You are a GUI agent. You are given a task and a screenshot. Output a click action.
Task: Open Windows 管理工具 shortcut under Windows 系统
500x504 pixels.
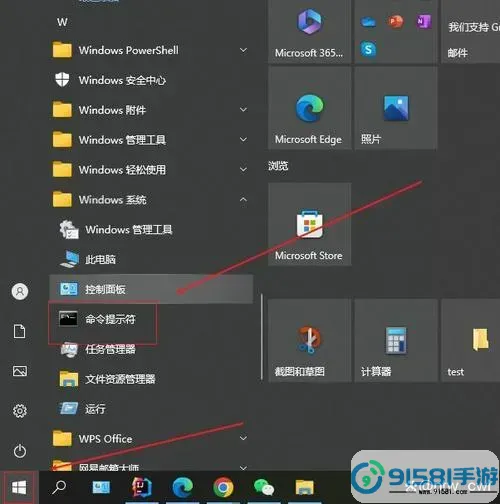tap(151, 229)
